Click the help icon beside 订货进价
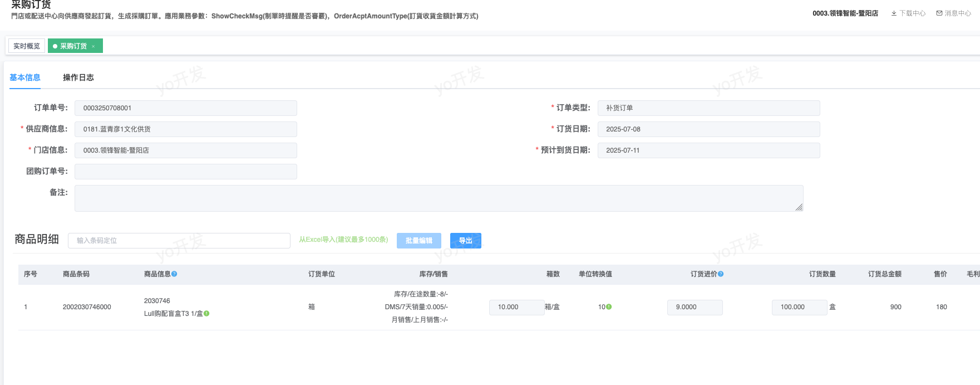Image resolution: width=980 pixels, height=385 pixels. (721, 274)
